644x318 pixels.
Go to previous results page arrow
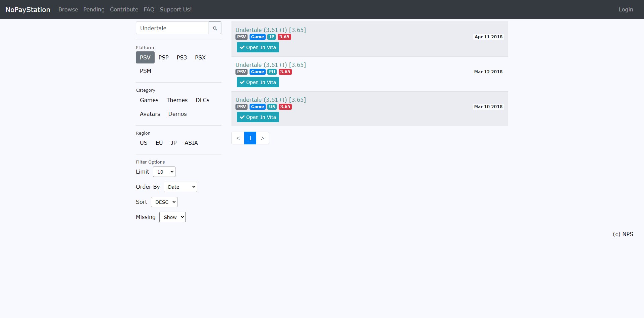coord(238,138)
